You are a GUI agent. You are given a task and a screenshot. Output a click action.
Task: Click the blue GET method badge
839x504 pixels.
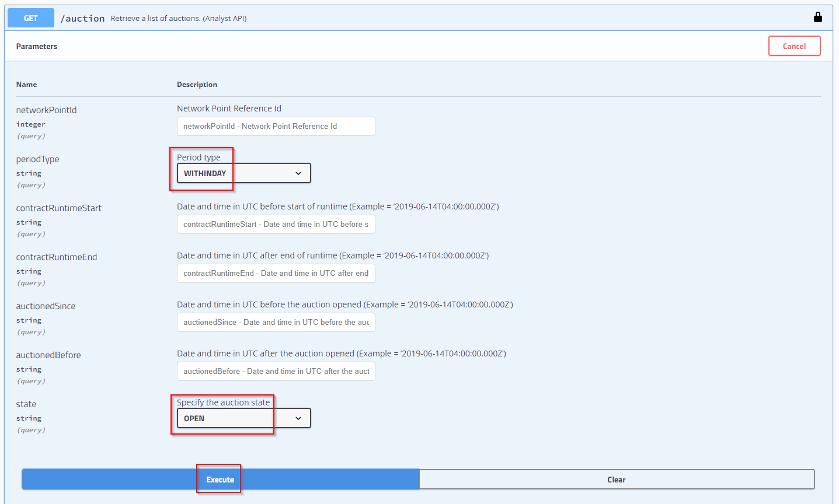(31, 18)
